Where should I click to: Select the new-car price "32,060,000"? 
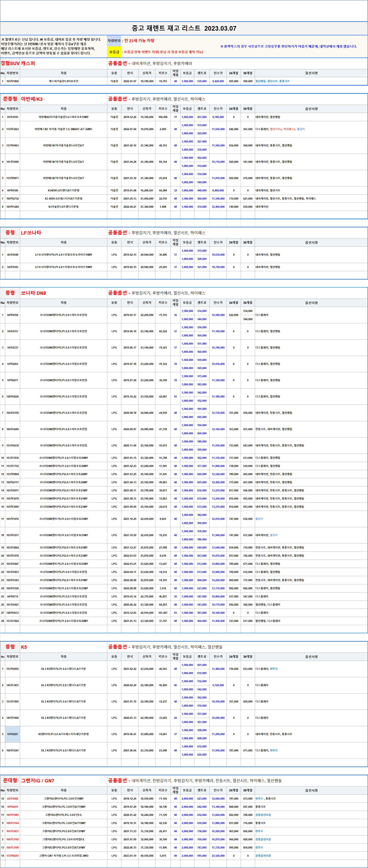tap(147, 839)
